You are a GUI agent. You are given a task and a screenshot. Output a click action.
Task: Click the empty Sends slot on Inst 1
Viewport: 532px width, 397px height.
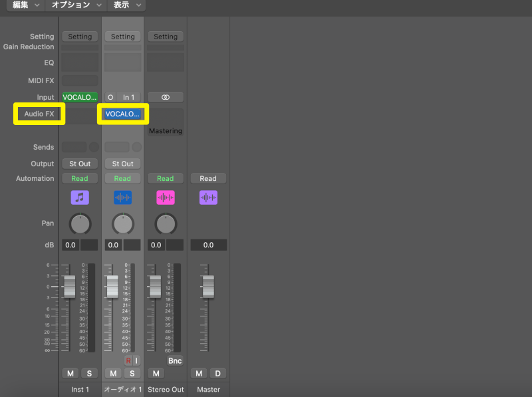tap(74, 147)
